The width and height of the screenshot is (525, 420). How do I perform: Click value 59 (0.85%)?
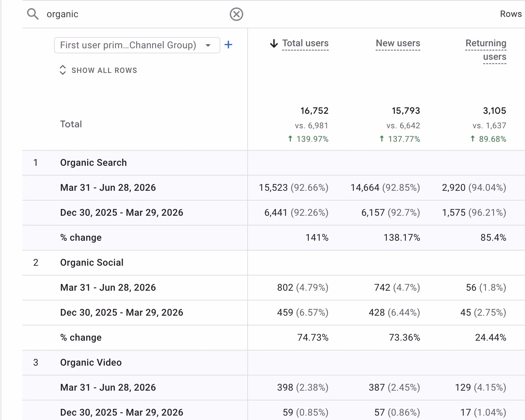click(306, 413)
